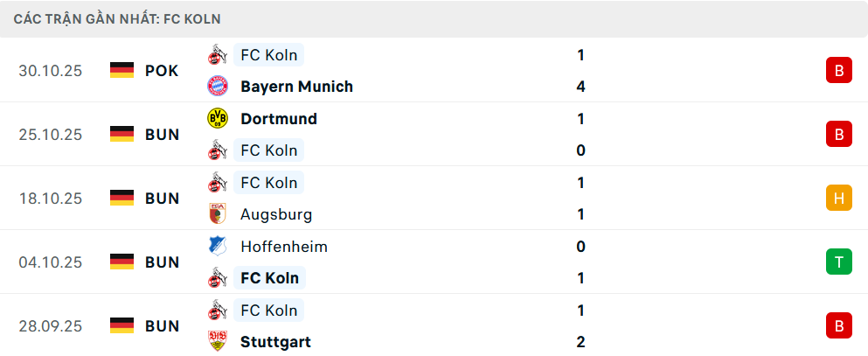Click German flag beside POK competition
The image size is (868, 356).
click(x=122, y=71)
